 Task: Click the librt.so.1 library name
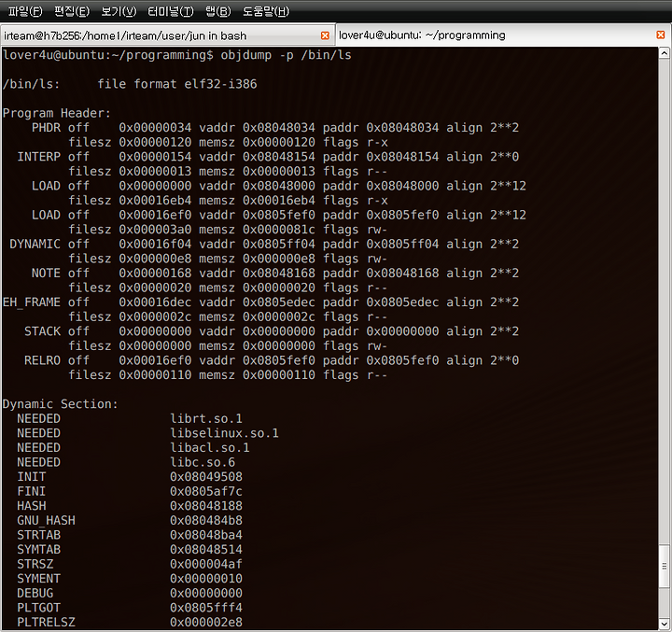(x=206, y=419)
